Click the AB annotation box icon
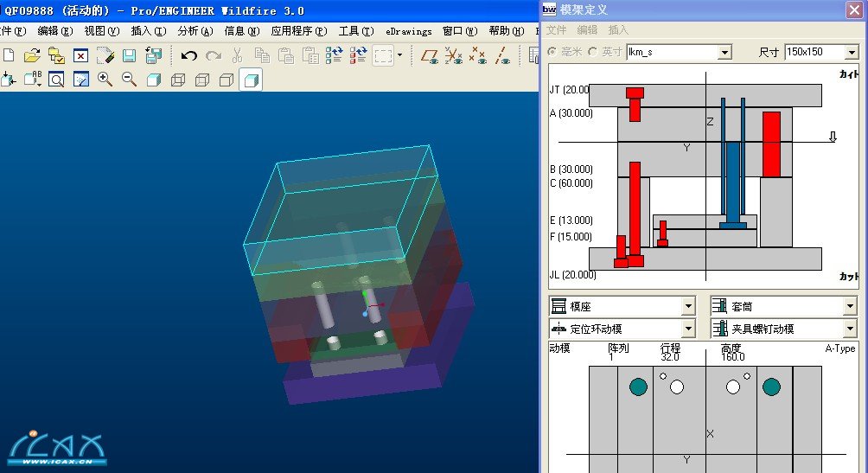The height and width of the screenshot is (473, 868). (33, 80)
